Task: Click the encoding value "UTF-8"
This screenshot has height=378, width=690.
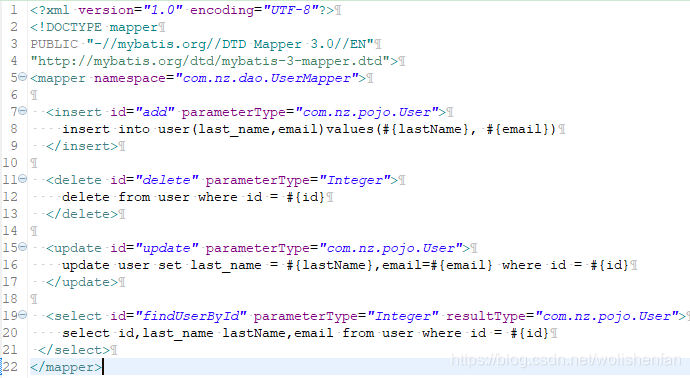Action: 291,10
